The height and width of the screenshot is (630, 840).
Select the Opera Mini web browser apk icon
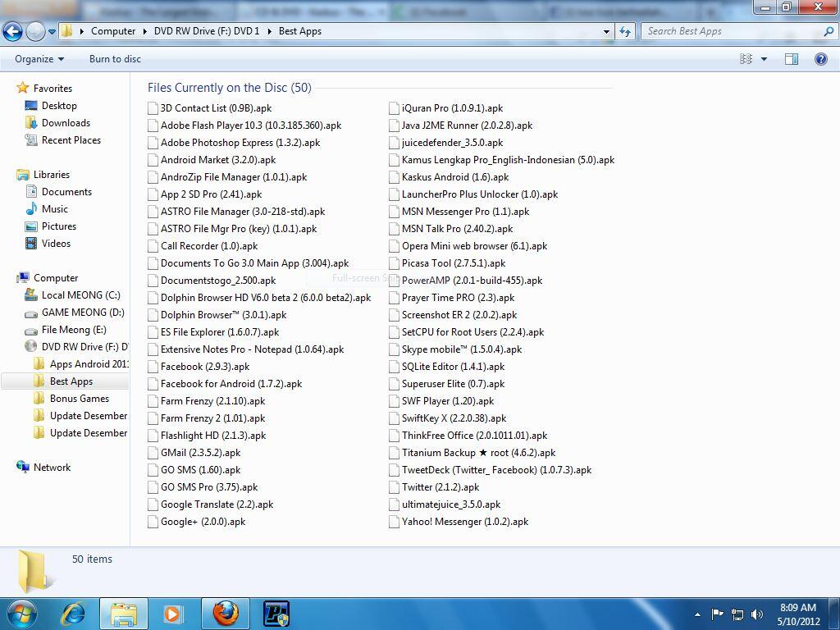pos(395,246)
